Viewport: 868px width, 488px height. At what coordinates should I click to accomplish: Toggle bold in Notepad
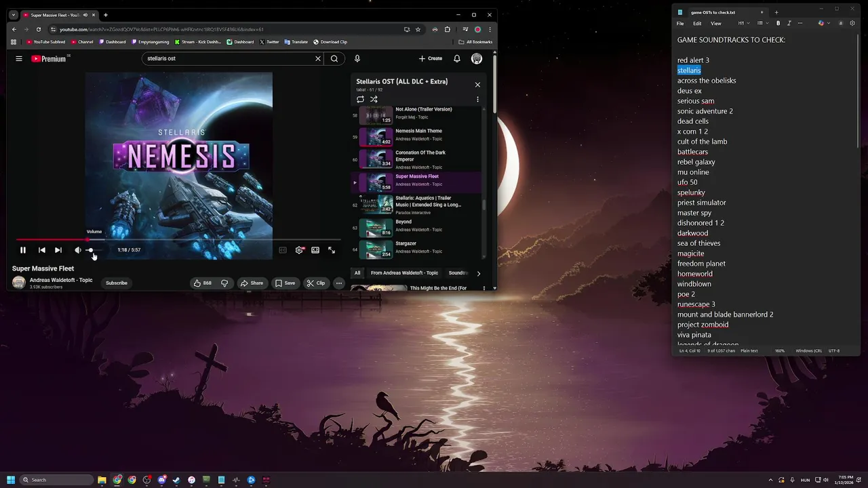coord(778,23)
